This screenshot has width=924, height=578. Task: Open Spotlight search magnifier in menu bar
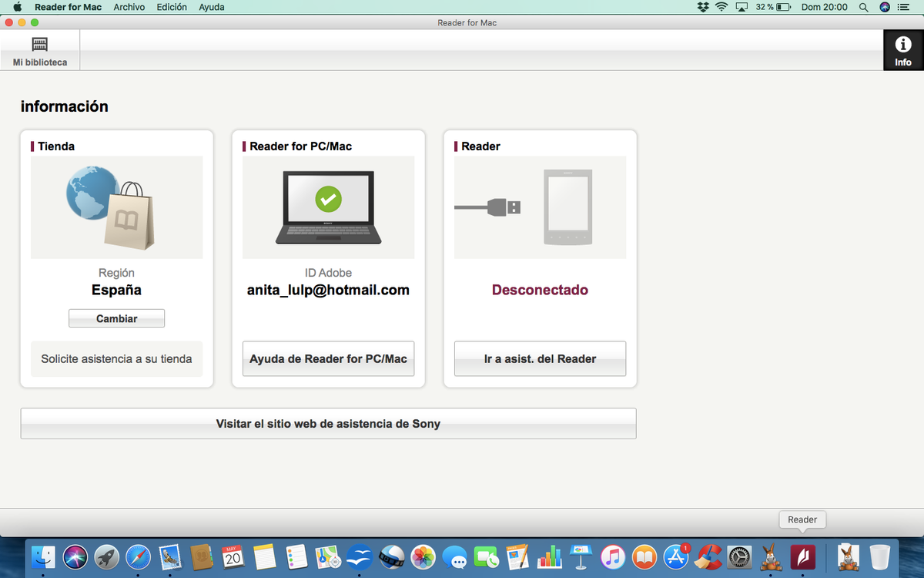click(864, 7)
